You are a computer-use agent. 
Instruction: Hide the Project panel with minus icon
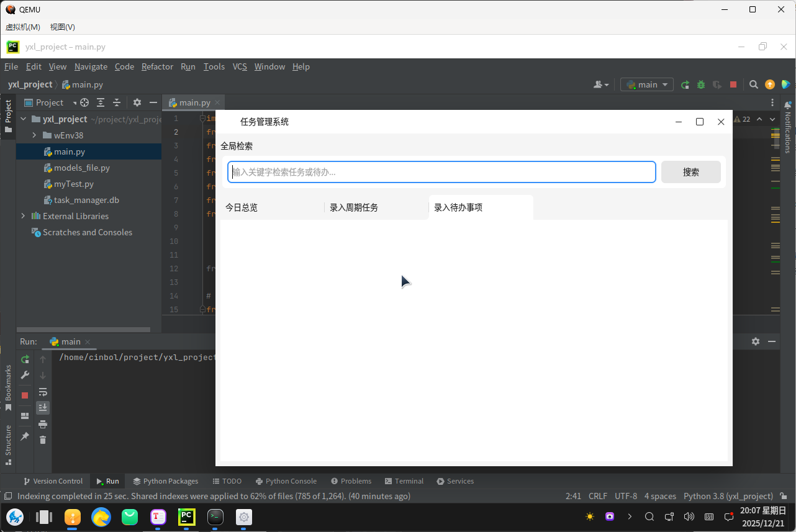point(153,102)
